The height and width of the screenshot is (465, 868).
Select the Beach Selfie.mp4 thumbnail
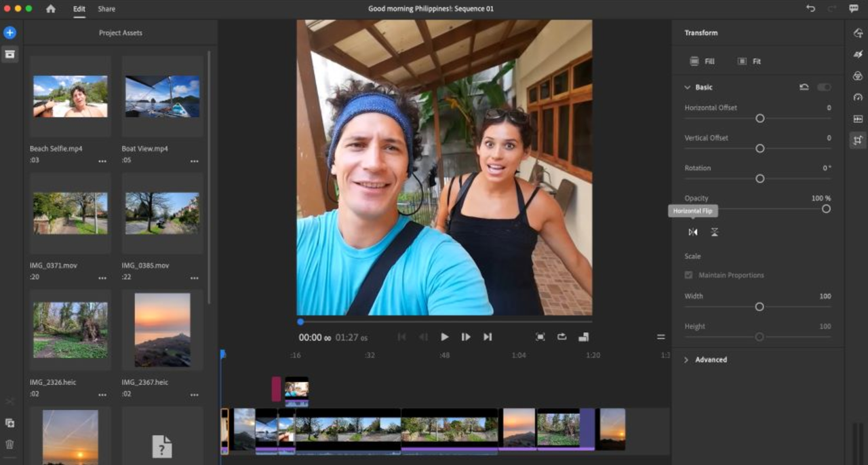(x=71, y=97)
